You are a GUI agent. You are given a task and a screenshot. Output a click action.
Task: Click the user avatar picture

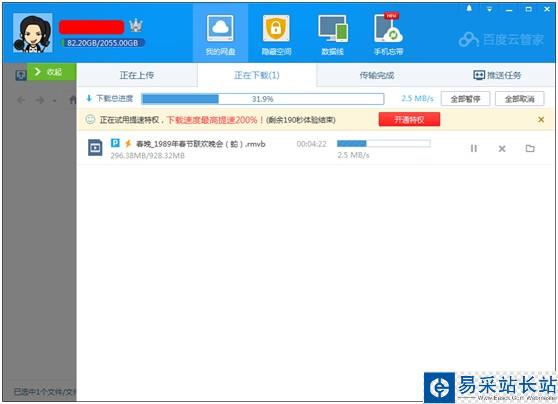(x=32, y=33)
